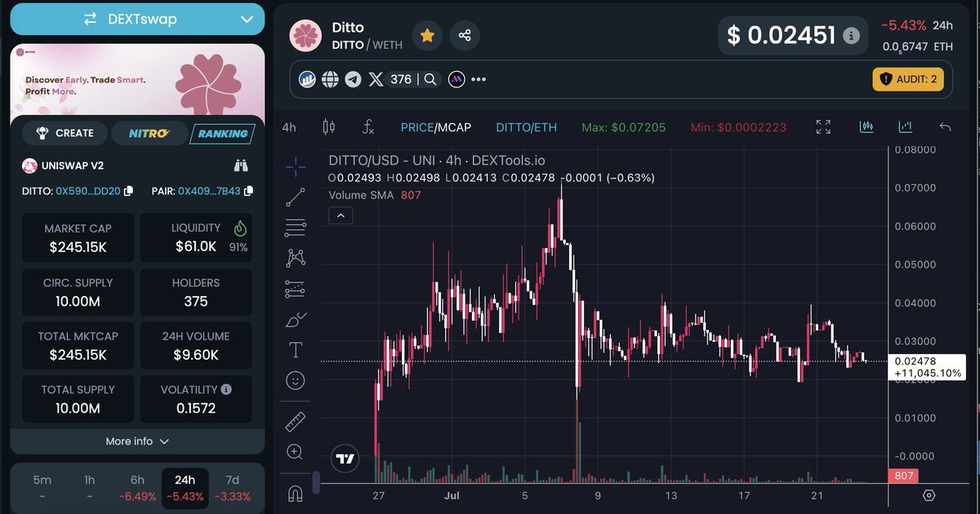Click the share icon
The image size is (980, 514).
pyautogui.click(x=465, y=35)
